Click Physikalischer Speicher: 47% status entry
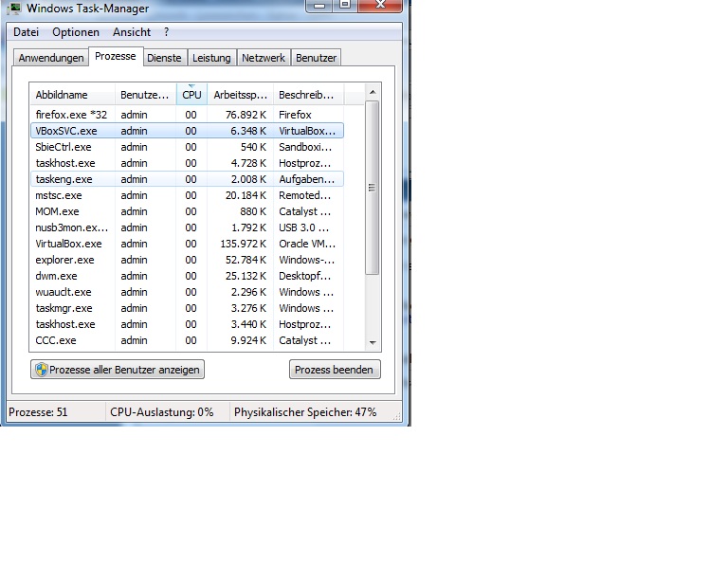This screenshot has height=582, width=728. pyautogui.click(x=305, y=412)
